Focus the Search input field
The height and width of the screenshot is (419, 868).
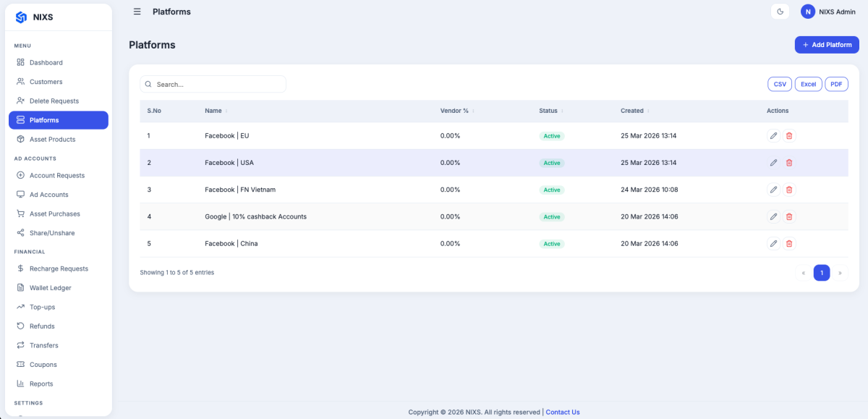[213, 84]
